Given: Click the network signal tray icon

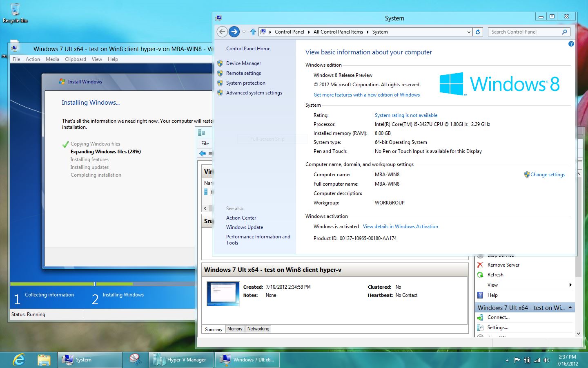Looking at the screenshot, I should tap(537, 360).
